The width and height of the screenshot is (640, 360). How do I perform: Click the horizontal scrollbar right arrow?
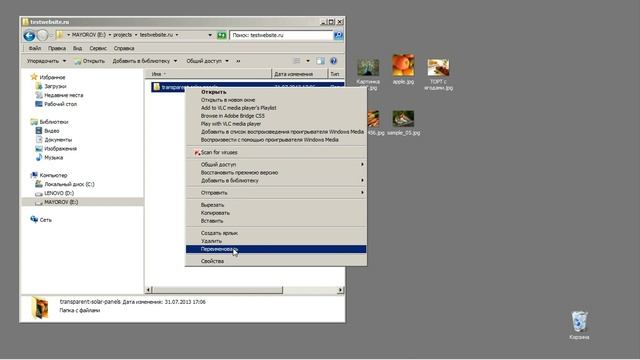tap(340, 290)
